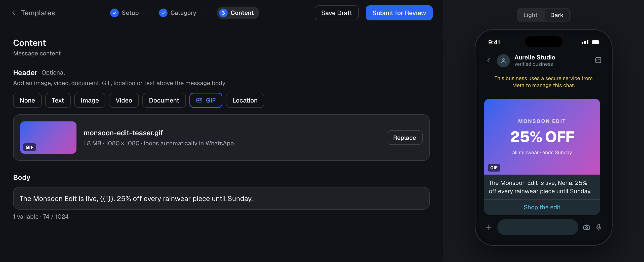
Task: Choose None as header type
Action: point(27,100)
